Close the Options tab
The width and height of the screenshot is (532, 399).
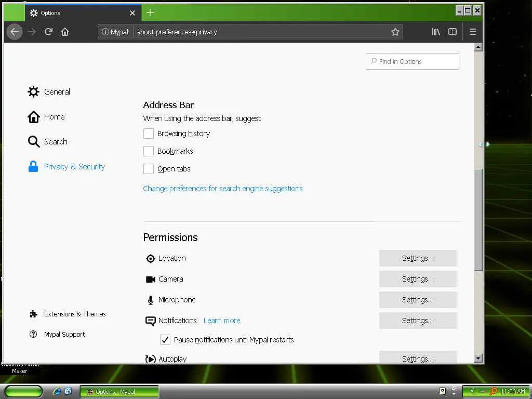tap(132, 13)
